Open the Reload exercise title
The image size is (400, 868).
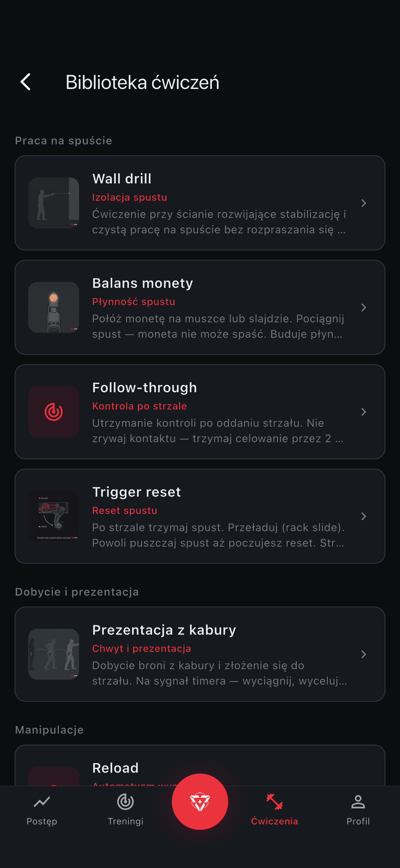(x=115, y=768)
